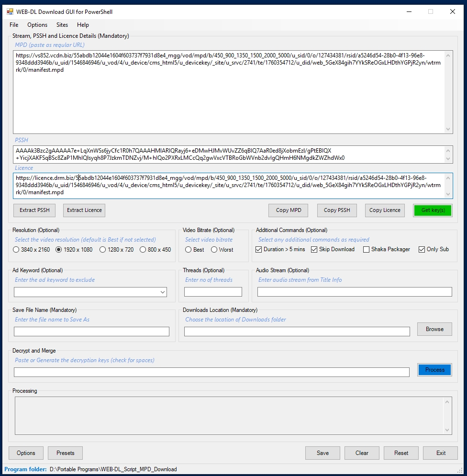
Task: Click Processing box scrollbar up arrow
Action: tap(447, 402)
